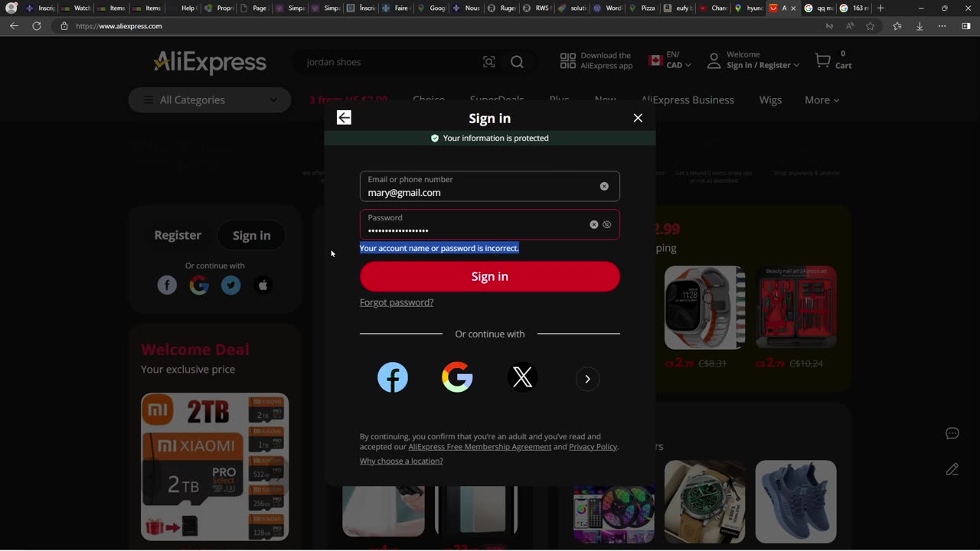Open the AliExpress Business menu item

coord(688,100)
